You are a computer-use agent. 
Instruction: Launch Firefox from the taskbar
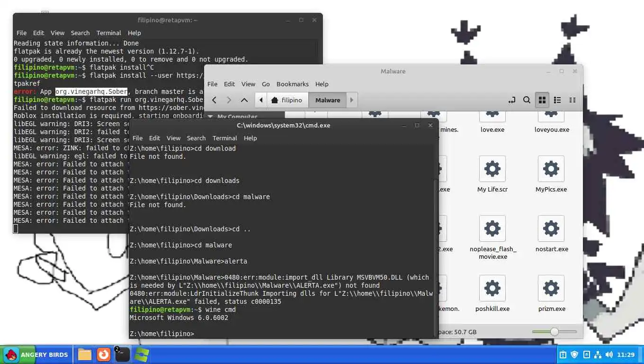pyautogui.click(x=104, y=355)
